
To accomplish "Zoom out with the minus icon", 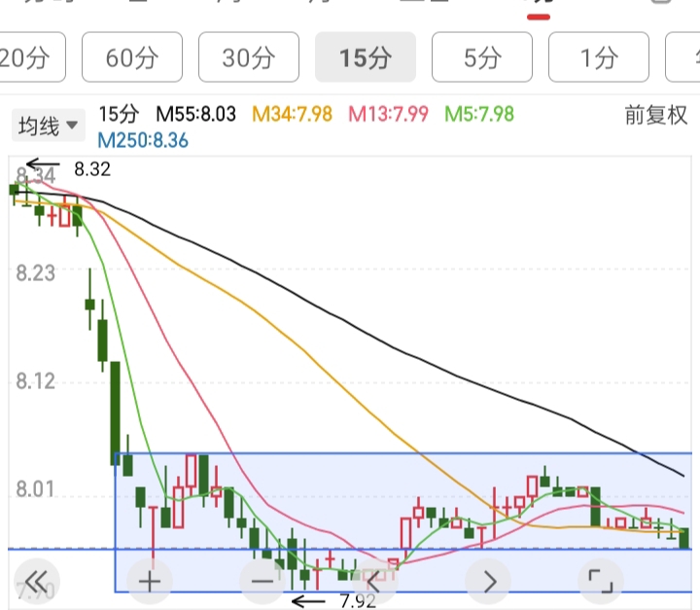I will [x=262, y=582].
